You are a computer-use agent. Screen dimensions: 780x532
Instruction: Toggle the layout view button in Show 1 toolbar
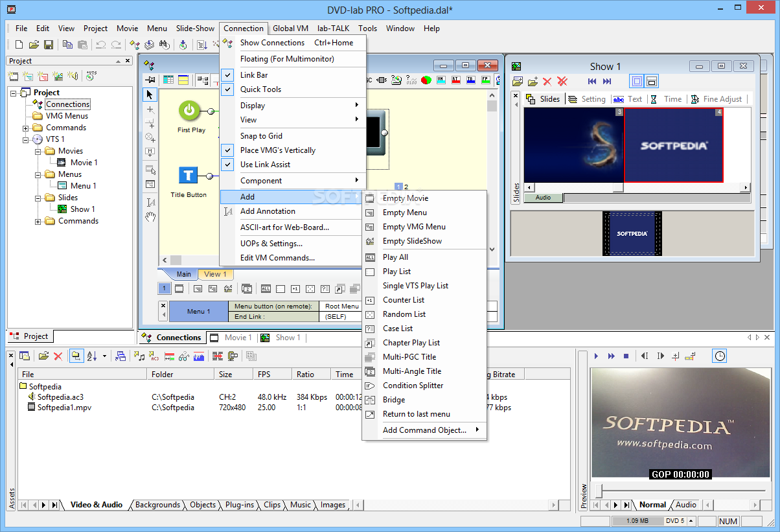(x=652, y=82)
